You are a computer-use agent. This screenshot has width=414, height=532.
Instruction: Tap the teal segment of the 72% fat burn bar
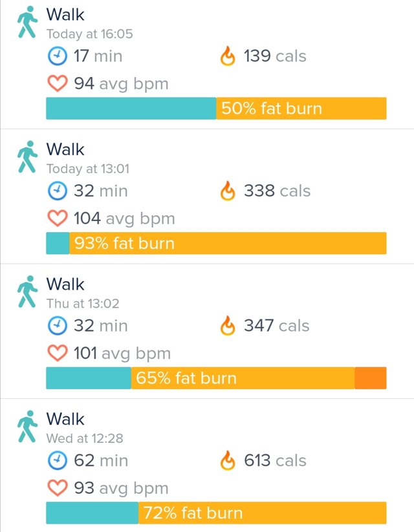coord(92,513)
